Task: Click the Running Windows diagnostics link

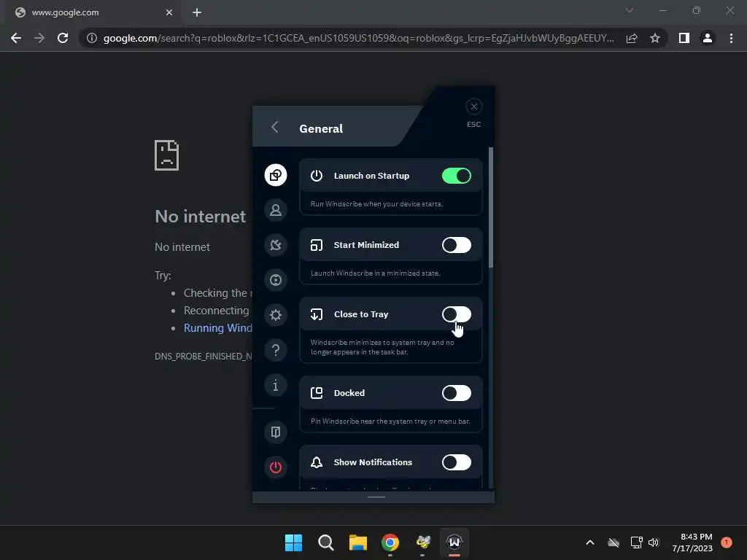Action: pyautogui.click(x=218, y=328)
